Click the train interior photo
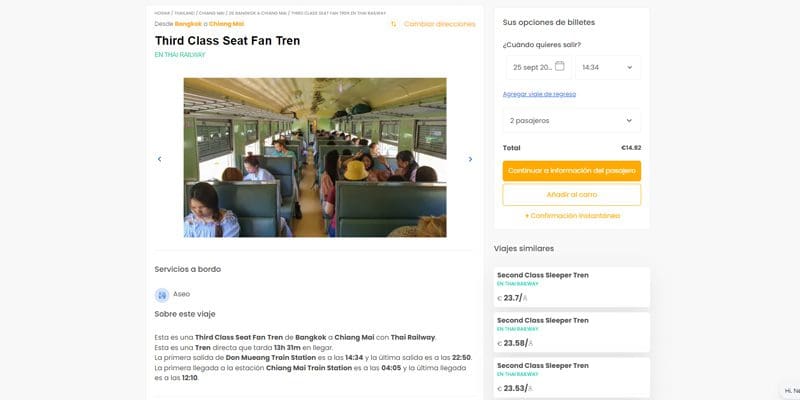 pos(314,157)
